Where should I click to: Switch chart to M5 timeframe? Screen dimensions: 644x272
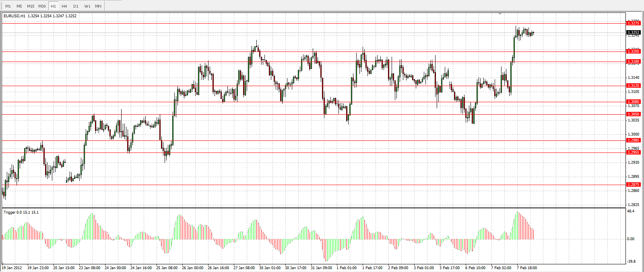point(19,6)
